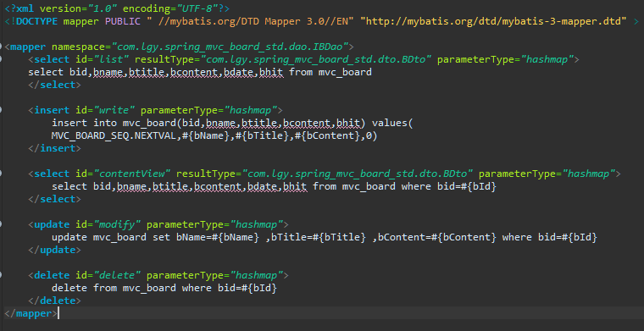The image size is (644, 331).
Task: Click the DOCTYPE keyword
Action: [x=37, y=21]
